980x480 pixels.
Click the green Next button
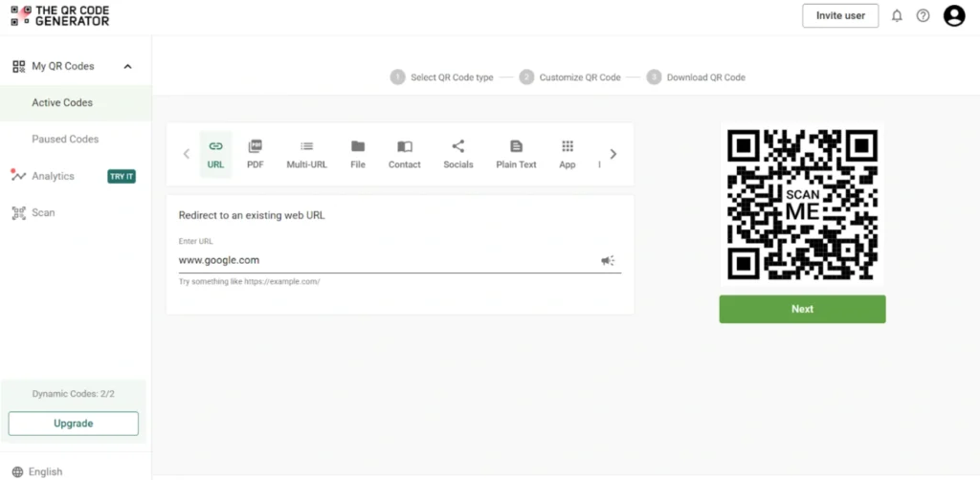[803, 309]
